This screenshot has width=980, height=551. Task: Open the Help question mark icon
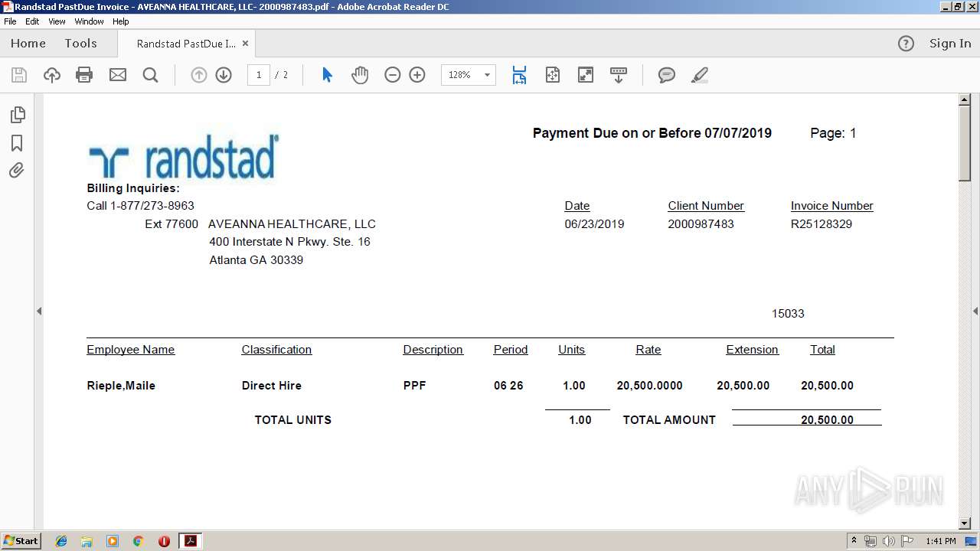[906, 44]
